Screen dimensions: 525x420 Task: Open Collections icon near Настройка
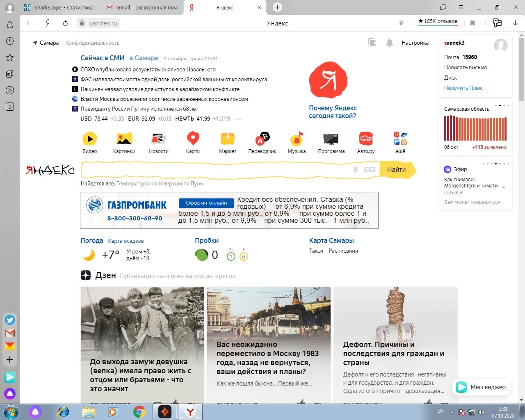(x=372, y=42)
